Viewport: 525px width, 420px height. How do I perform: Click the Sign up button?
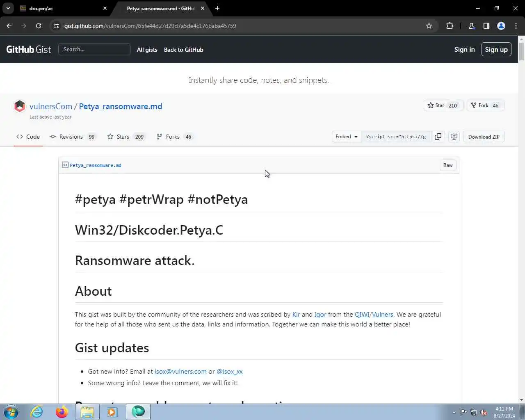(496, 49)
